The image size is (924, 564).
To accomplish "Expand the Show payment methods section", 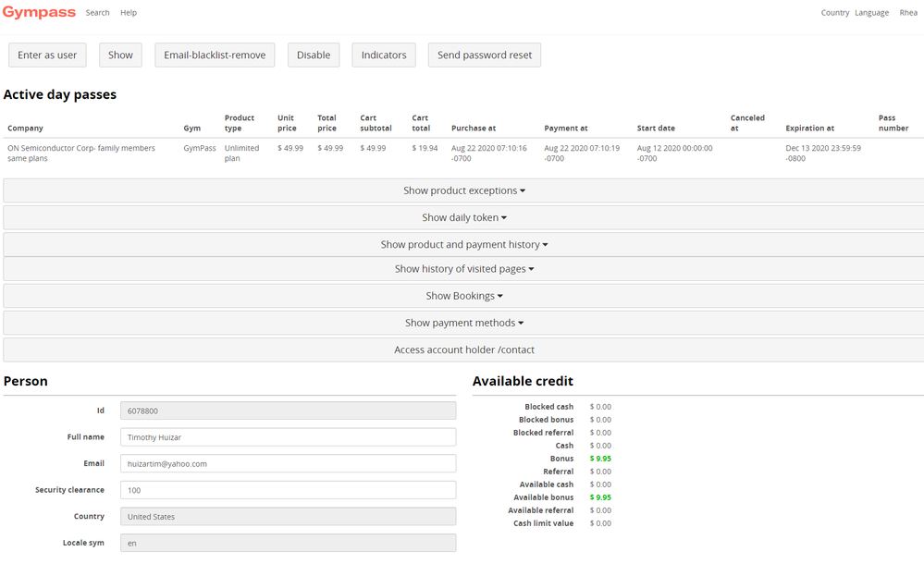I will [463, 323].
